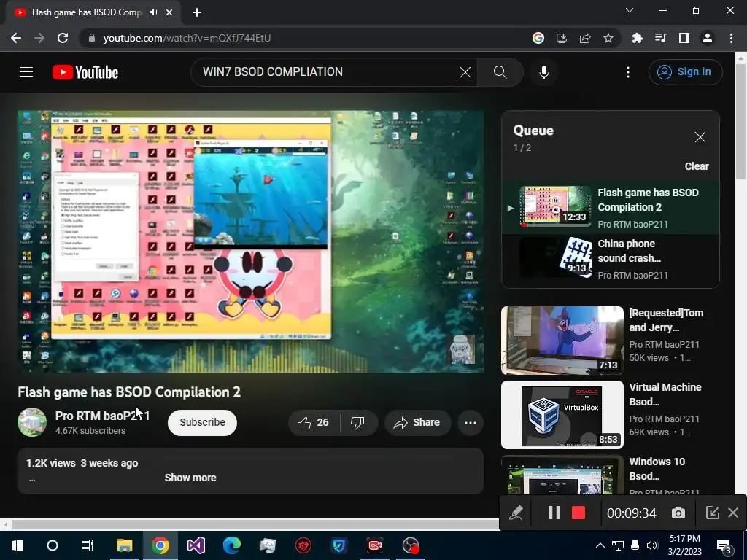
Task: Open the Windows 10 Bsod video title
Action: 657,469
